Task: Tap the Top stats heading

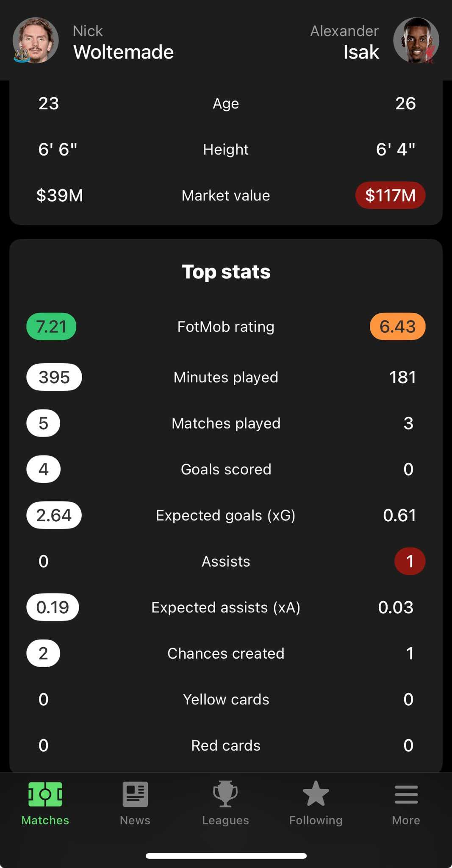Action: pyautogui.click(x=226, y=272)
